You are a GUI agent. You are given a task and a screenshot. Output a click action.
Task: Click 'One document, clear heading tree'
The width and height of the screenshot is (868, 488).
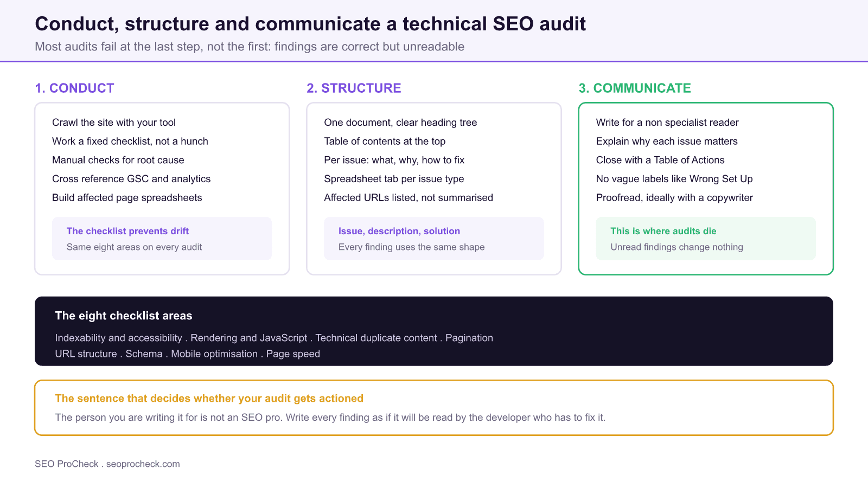click(x=400, y=123)
